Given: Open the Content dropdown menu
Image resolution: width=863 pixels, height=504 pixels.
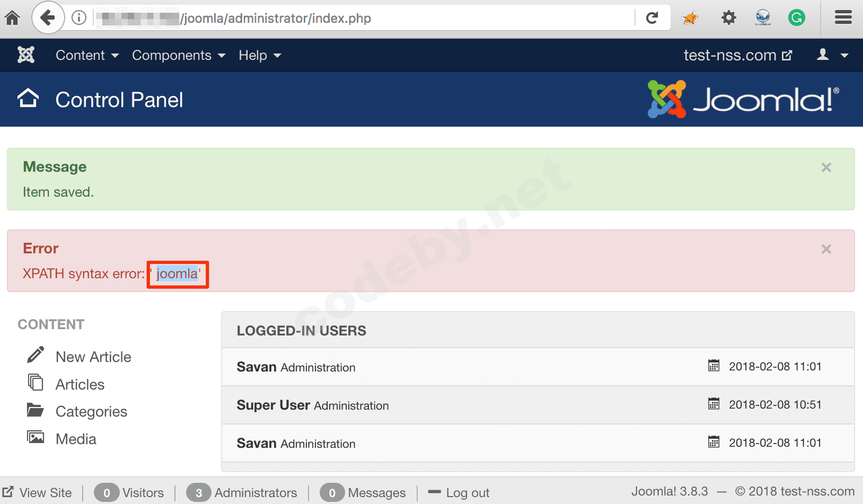Looking at the screenshot, I should (87, 55).
